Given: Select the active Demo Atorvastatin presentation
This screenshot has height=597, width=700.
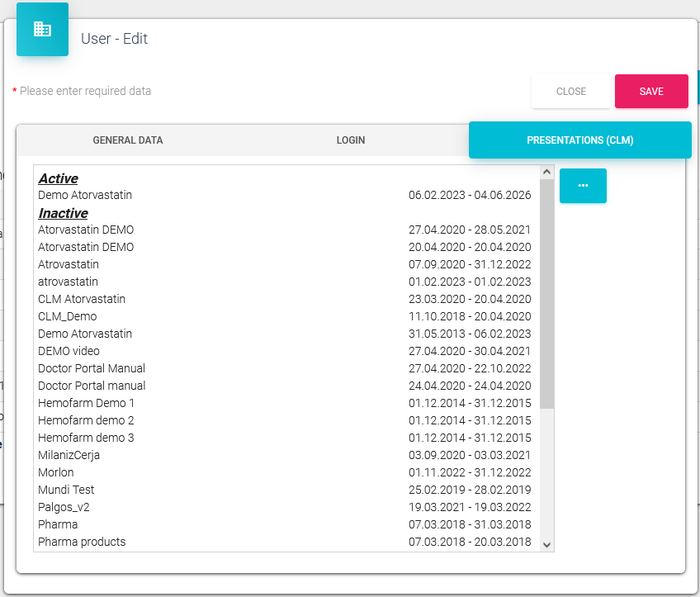Looking at the screenshot, I should [x=85, y=196].
